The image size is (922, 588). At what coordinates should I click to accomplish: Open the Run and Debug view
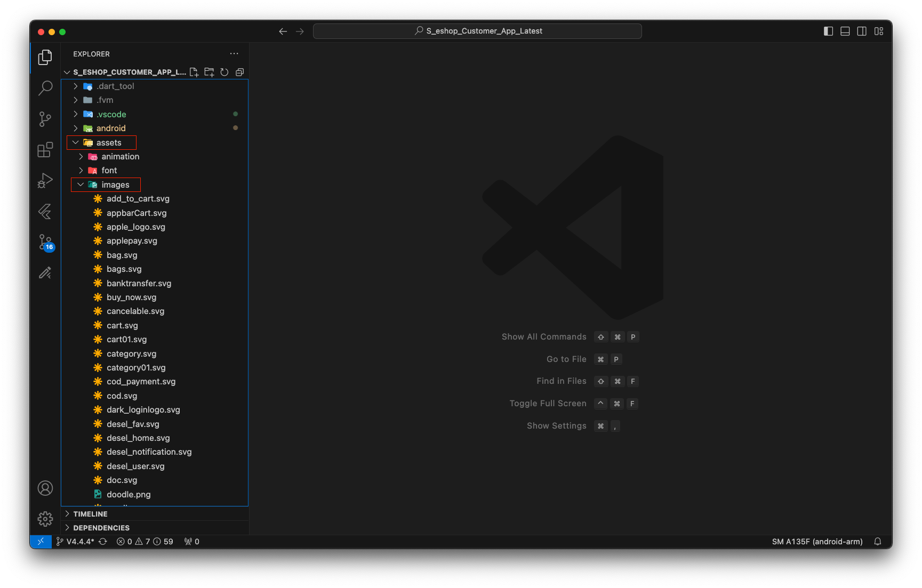(45, 181)
